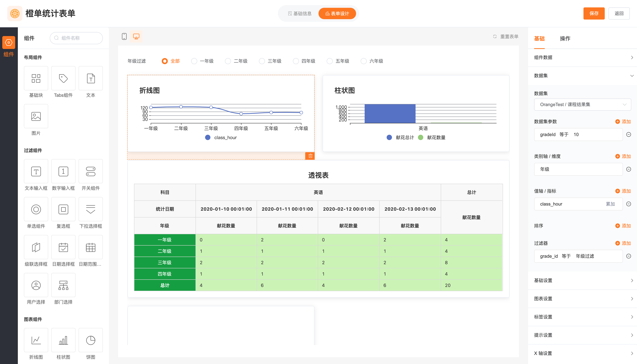Viewport: 637px width, 364px height.
Task: Choose the 饼图 pie chart component
Action: tap(91, 340)
